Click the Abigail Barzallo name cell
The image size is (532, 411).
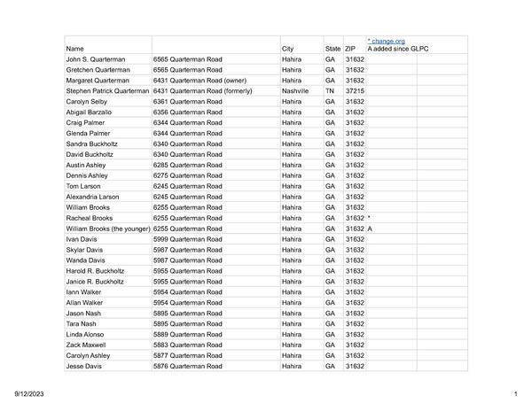(90, 112)
